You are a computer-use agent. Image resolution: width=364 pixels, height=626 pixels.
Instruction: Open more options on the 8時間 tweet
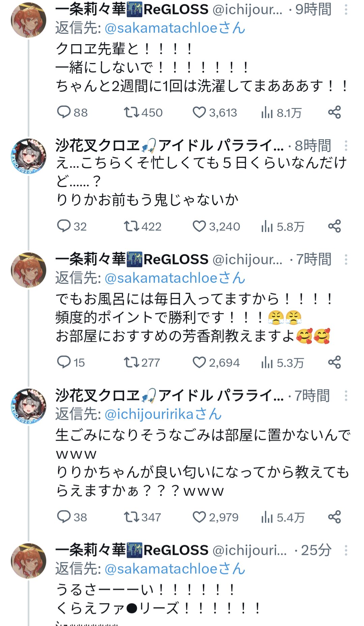(x=346, y=146)
